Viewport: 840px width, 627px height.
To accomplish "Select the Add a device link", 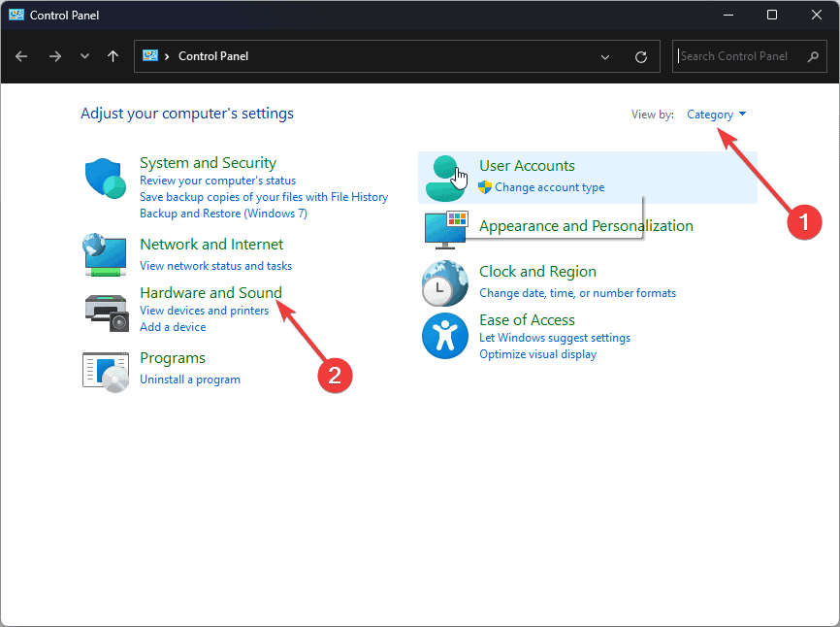I will (173, 327).
